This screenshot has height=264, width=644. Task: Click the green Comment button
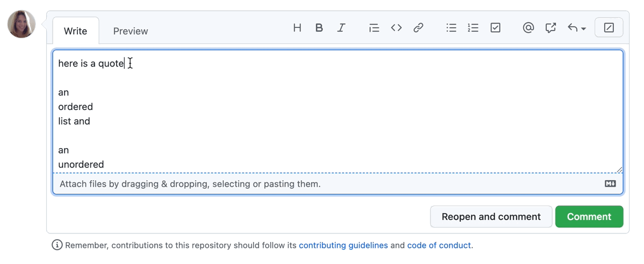589,217
